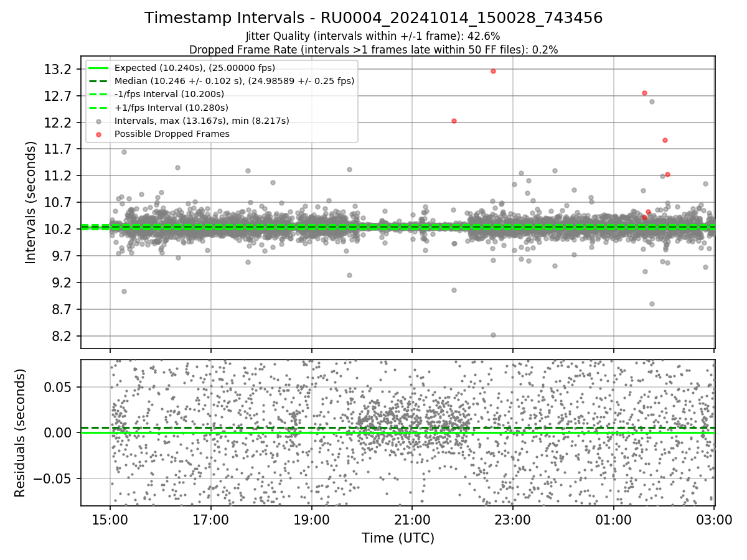Click the highest red dropped-frame dot near 13.2 seconds
This screenshot has height=560, width=747.
click(493, 71)
